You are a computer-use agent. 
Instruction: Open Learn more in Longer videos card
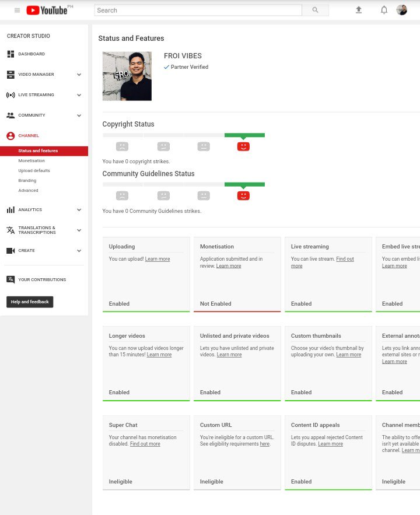pyautogui.click(x=159, y=355)
